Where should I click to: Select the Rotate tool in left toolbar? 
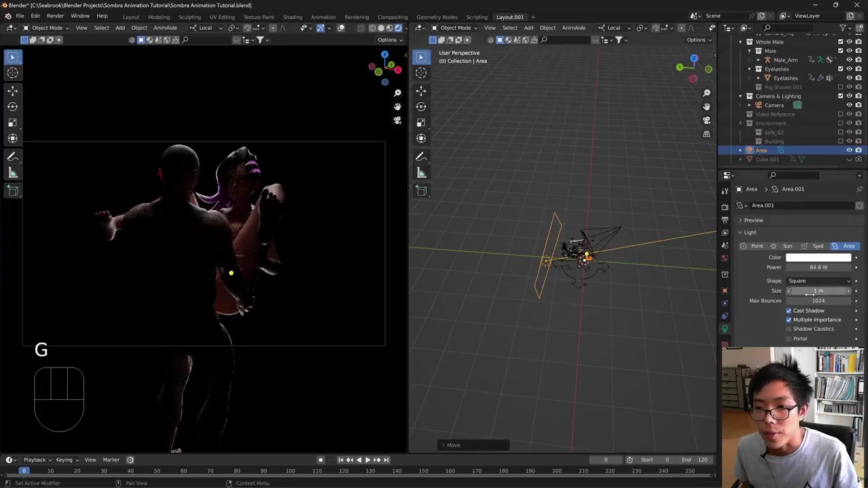pyautogui.click(x=13, y=106)
